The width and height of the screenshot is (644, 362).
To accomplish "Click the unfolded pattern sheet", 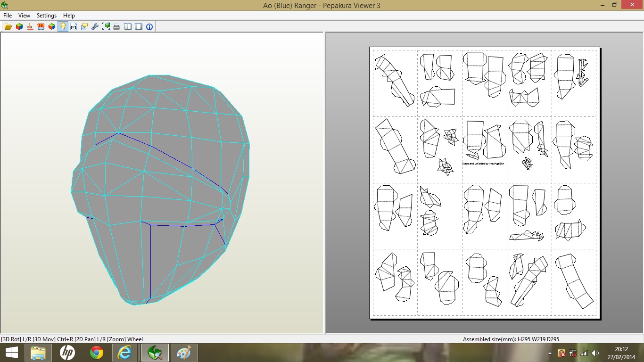I will (485, 183).
